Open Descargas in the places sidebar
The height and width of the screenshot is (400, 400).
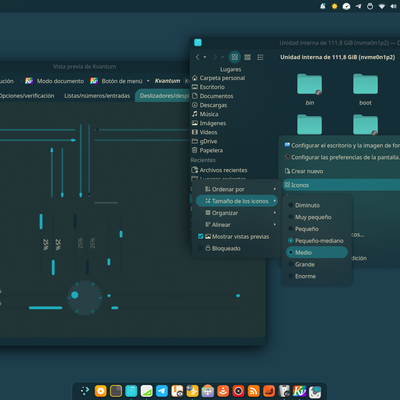(209, 105)
